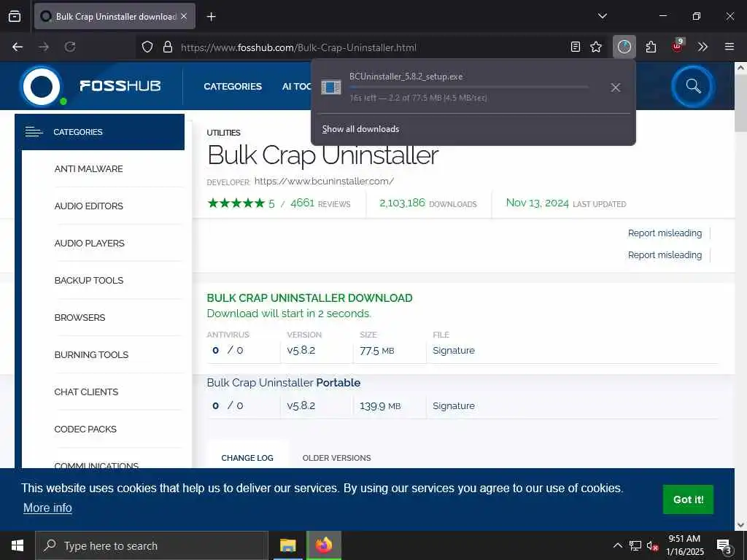Click the five-star rating
The height and width of the screenshot is (560, 747).
(x=236, y=203)
